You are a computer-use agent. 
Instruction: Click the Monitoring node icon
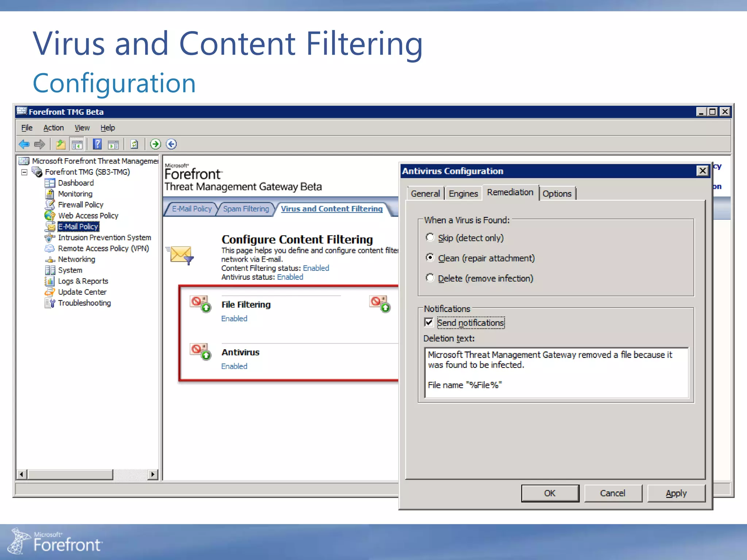(50, 194)
